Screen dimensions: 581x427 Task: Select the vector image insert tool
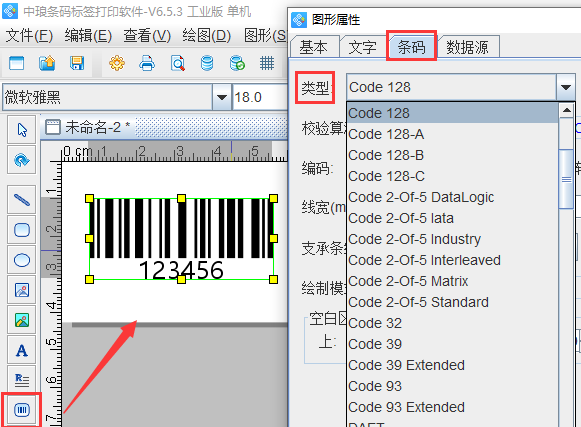tap(22, 290)
